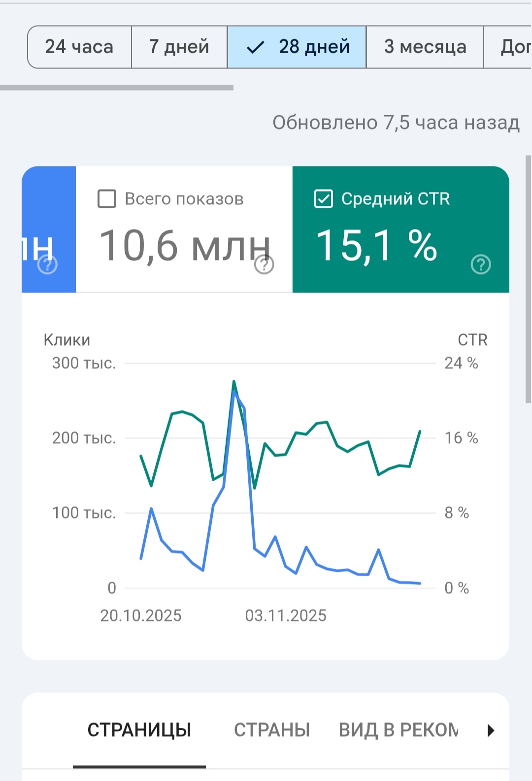Click help icon in Всего показов card
The width and height of the screenshot is (532, 781).
pos(264,265)
